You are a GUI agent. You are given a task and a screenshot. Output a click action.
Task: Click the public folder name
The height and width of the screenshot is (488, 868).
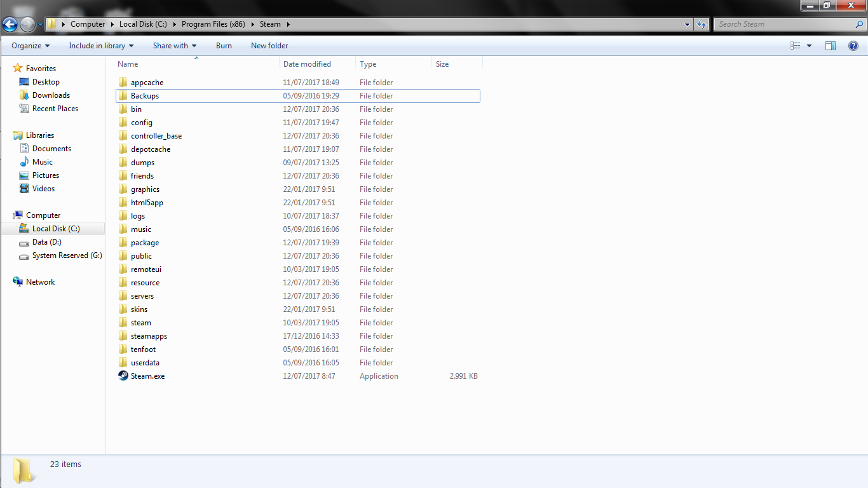click(141, 256)
